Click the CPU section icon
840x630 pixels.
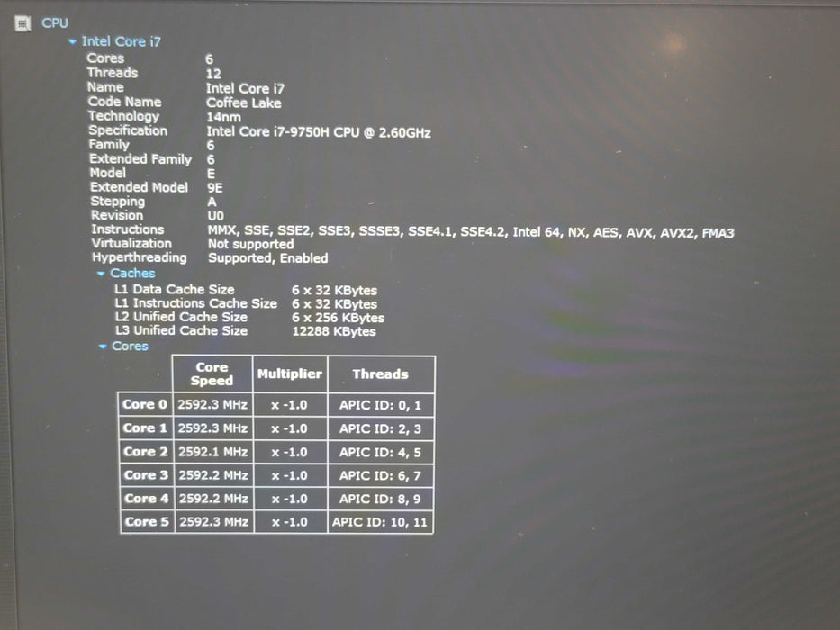(23, 23)
